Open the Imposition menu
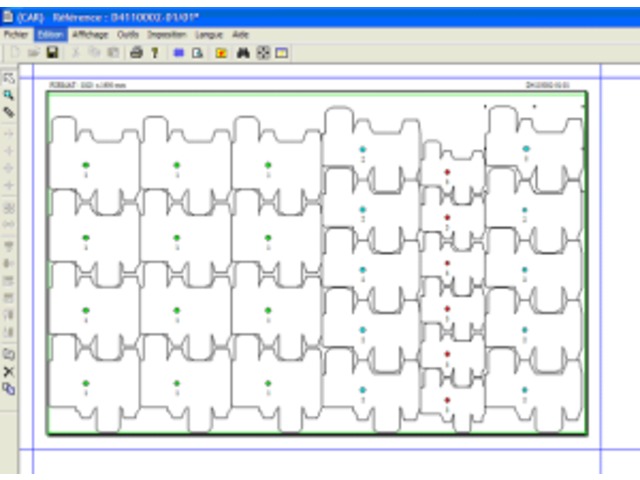Image resolution: width=640 pixels, height=480 pixels. (x=166, y=34)
